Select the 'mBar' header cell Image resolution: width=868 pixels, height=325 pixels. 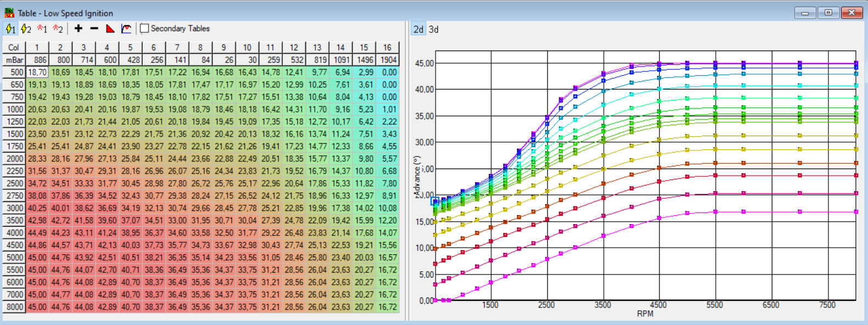click(x=14, y=60)
